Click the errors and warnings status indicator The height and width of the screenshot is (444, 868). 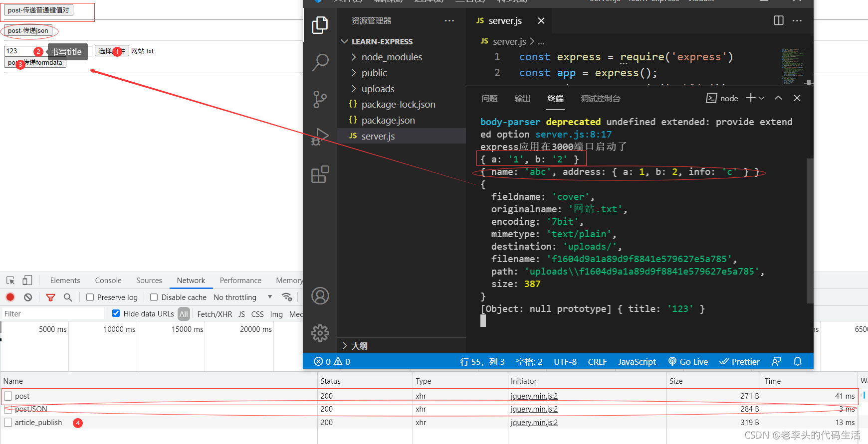[332, 361]
